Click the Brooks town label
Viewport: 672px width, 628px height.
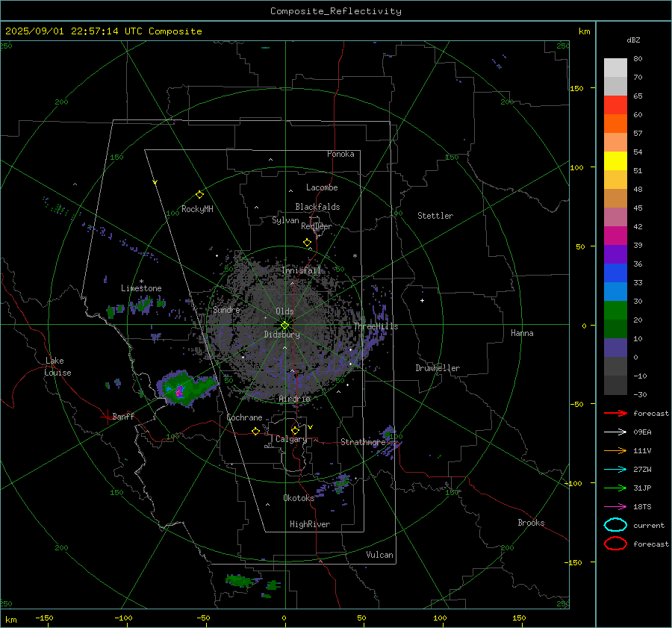(x=531, y=523)
